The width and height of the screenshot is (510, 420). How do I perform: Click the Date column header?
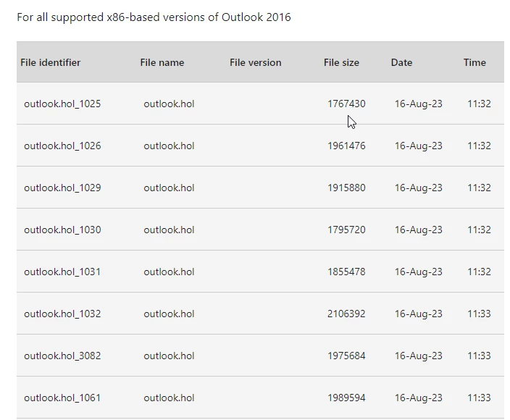pos(401,62)
